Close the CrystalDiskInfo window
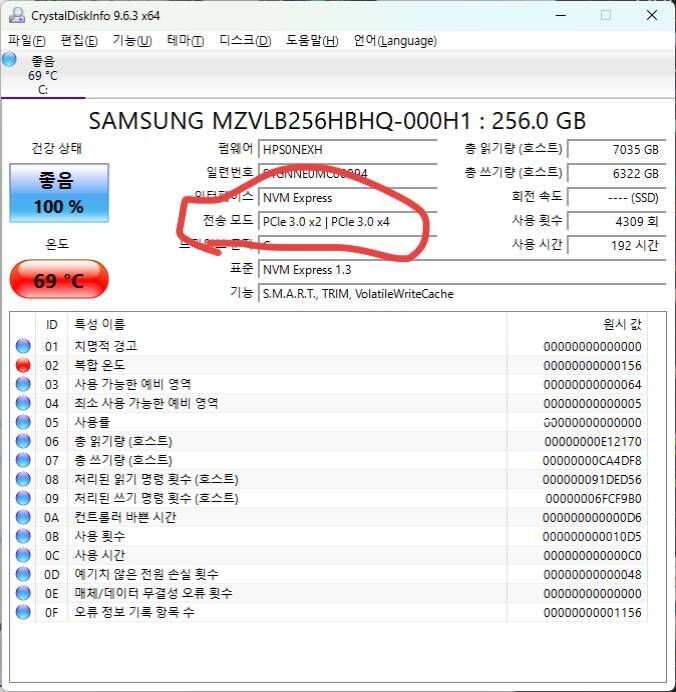Viewport: 676px width, 692px height. [x=652, y=15]
